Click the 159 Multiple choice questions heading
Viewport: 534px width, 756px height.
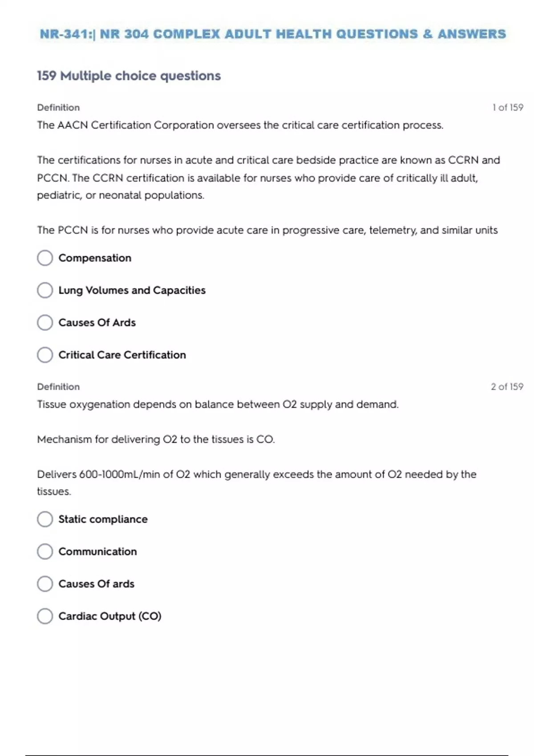[129, 76]
